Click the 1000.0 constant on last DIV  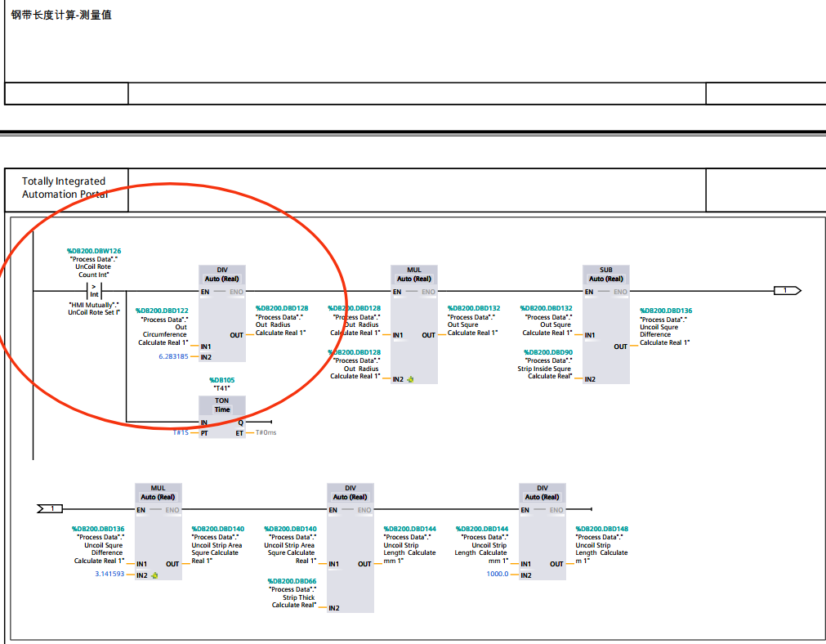[498, 574]
